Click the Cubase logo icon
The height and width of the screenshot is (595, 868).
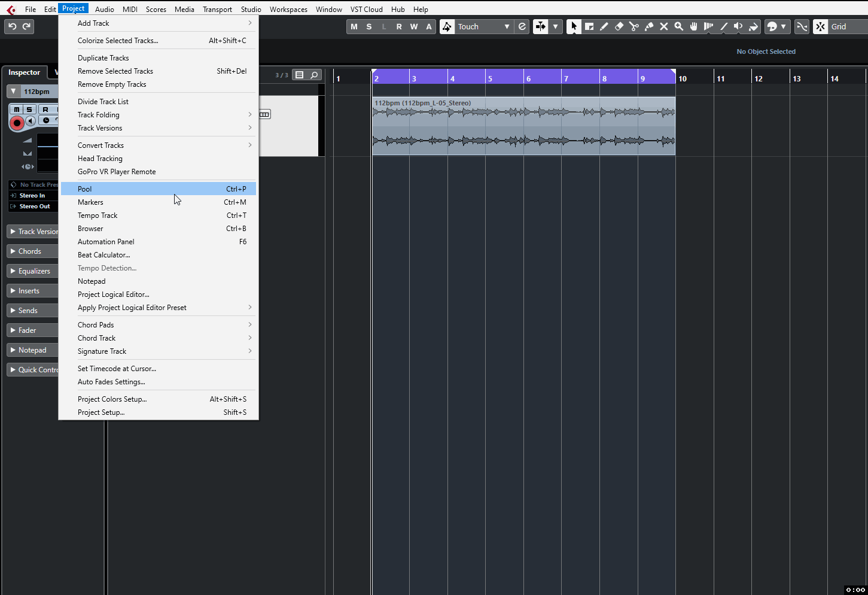[11, 9]
